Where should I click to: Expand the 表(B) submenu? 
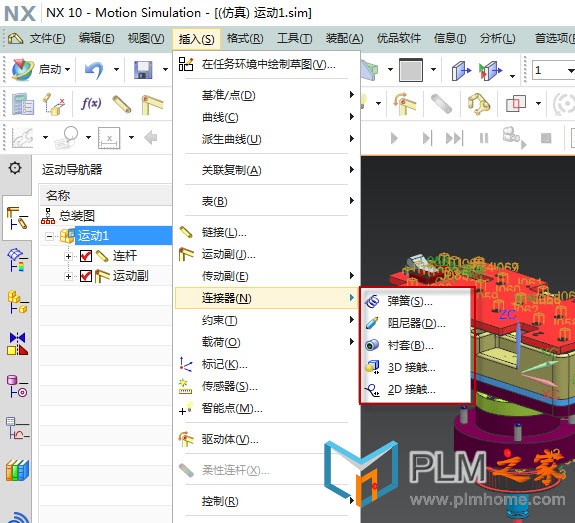(267, 201)
